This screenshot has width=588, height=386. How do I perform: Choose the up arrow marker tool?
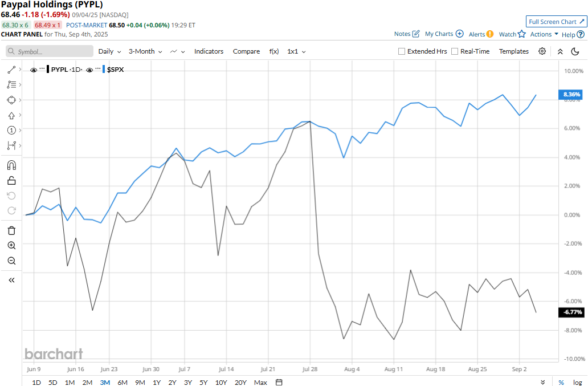click(11, 116)
